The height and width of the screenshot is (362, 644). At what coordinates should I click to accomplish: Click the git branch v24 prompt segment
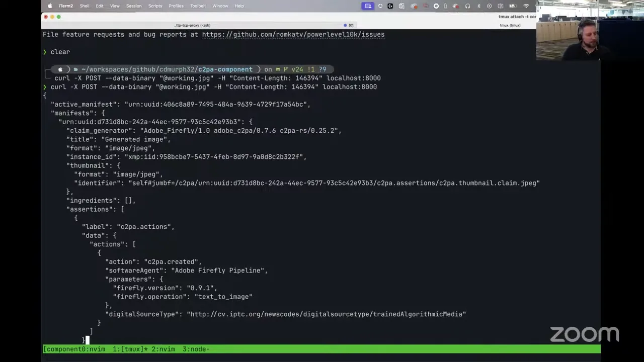(297, 69)
